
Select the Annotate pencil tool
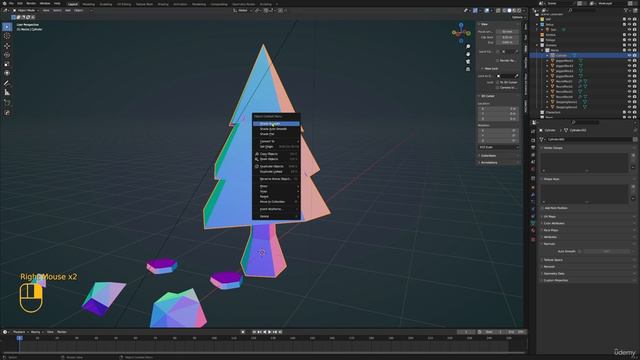click(7, 83)
